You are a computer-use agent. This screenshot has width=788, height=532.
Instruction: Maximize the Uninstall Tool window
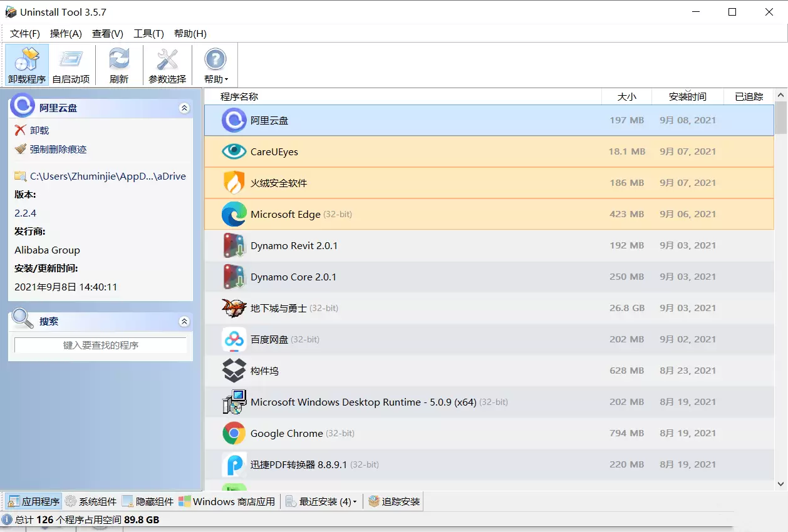pos(732,12)
